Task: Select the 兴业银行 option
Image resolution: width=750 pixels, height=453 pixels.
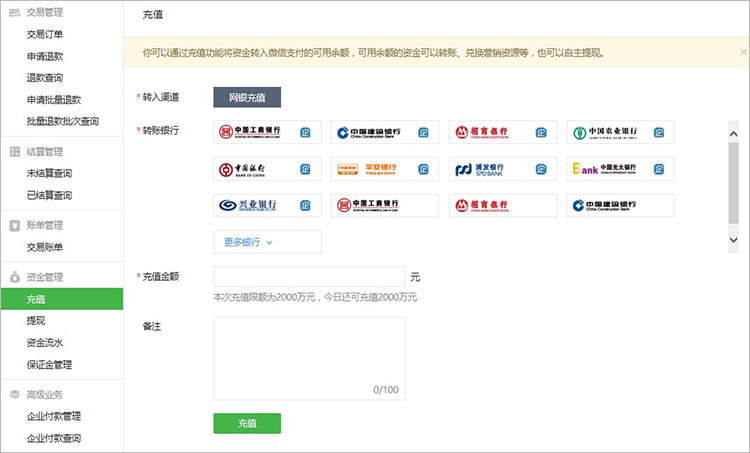Action: pyautogui.click(x=267, y=205)
